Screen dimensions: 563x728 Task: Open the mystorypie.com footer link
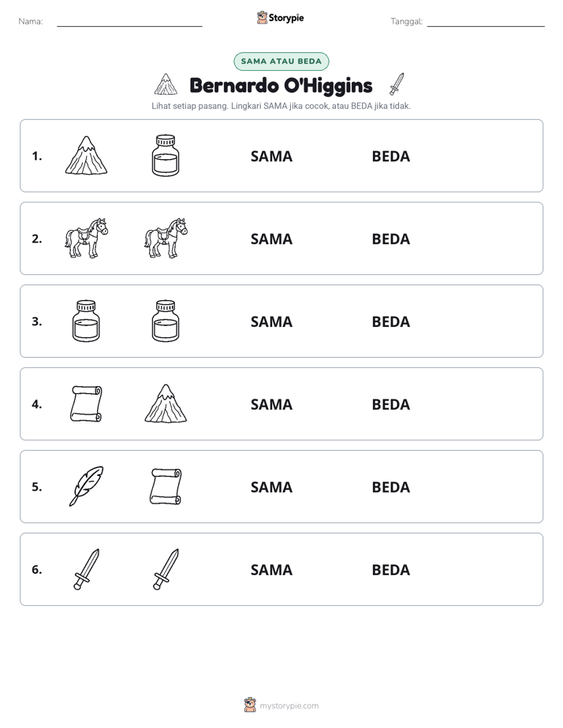point(281,705)
